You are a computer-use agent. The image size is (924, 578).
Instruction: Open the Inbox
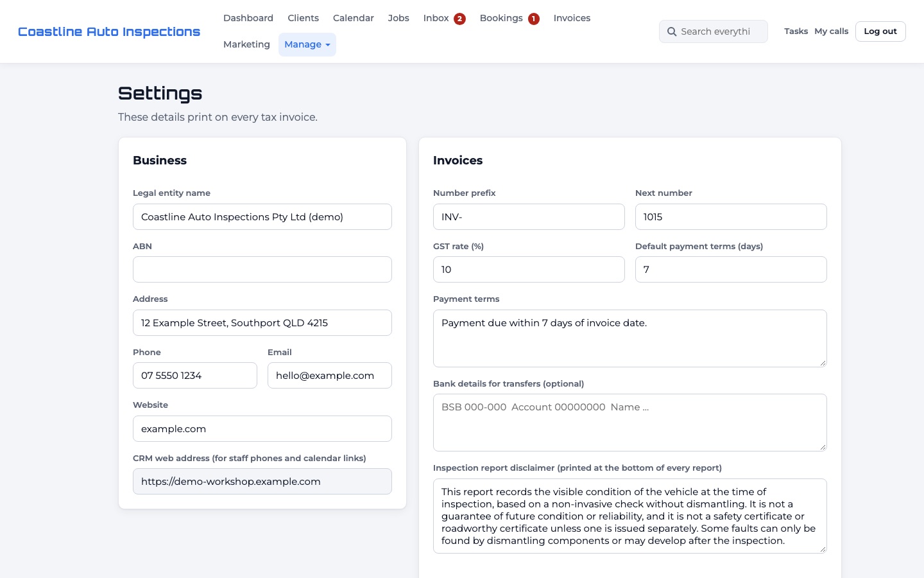(436, 18)
